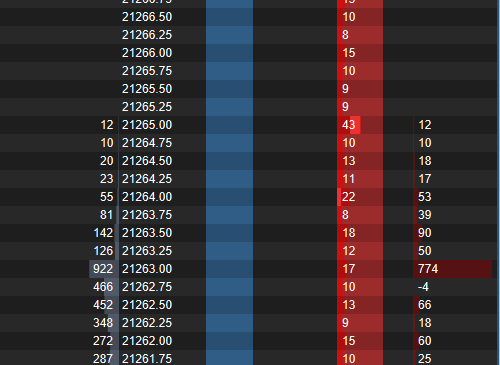
Task: Click price level 21266.00
Action: click(x=147, y=53)
